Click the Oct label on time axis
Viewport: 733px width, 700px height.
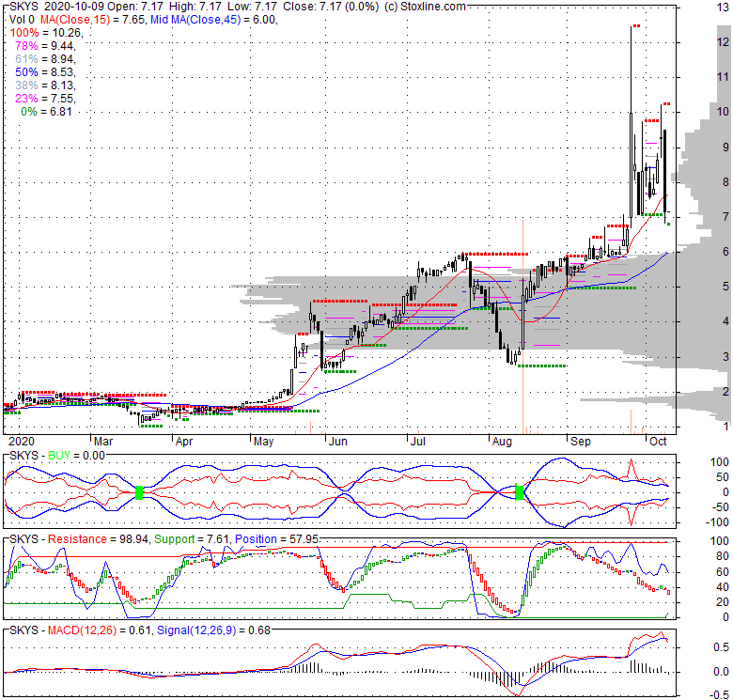tap(658, 442)
